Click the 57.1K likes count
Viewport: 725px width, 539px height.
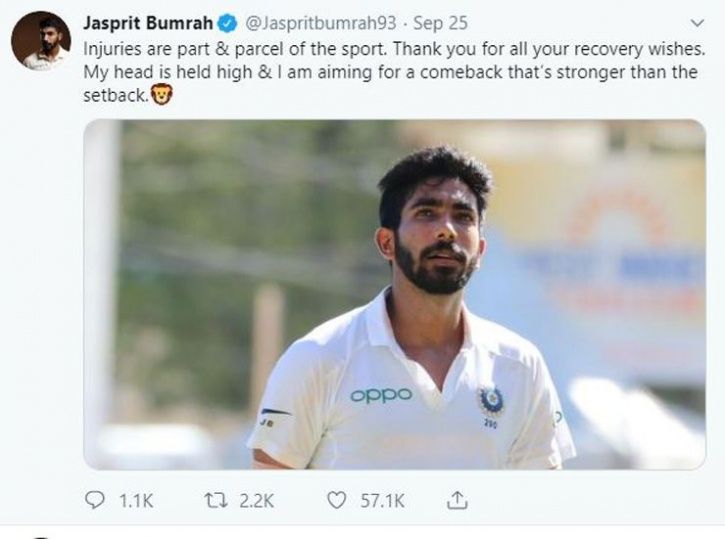click(x=382, y=501)
